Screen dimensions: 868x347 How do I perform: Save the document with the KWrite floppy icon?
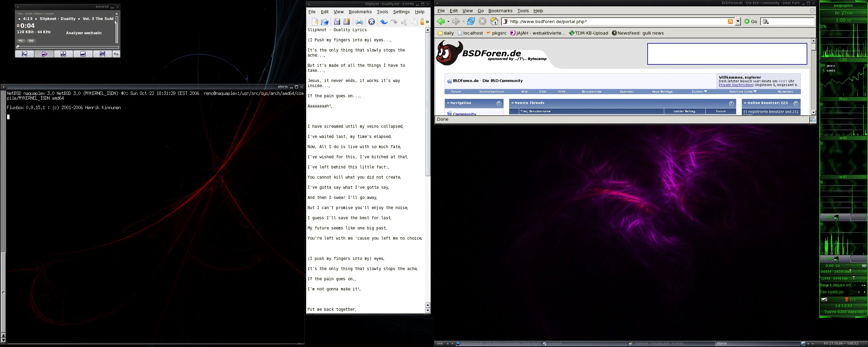337,22
